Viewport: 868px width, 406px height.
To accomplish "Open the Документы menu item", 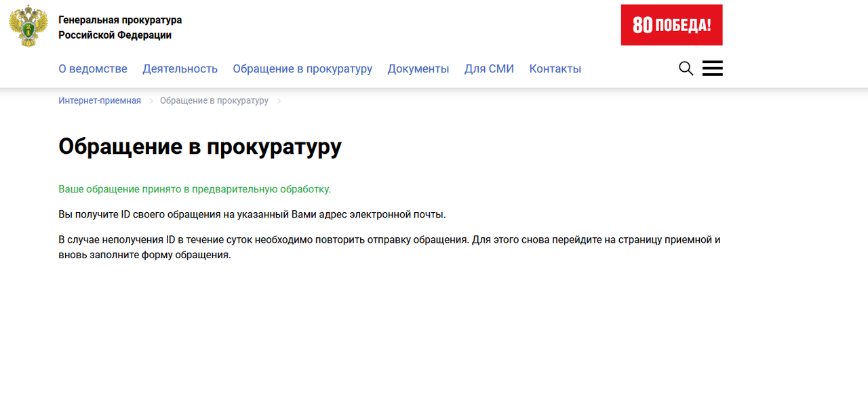I will (x=418, y=68).
